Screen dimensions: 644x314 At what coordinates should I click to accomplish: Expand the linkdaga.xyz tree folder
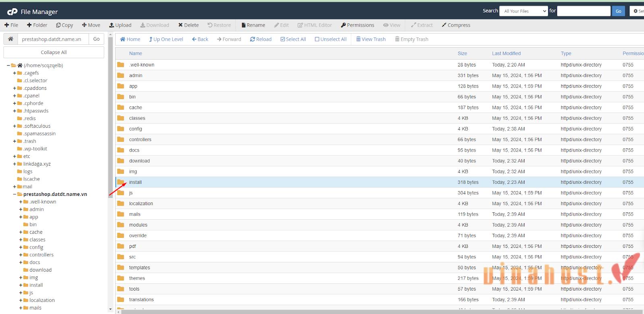click(x=14, y=164)
